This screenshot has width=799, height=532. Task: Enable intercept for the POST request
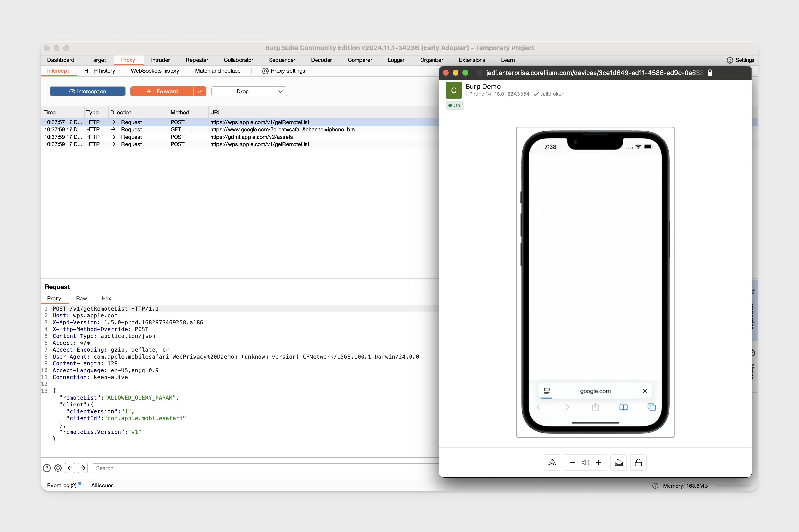point(87,91)
